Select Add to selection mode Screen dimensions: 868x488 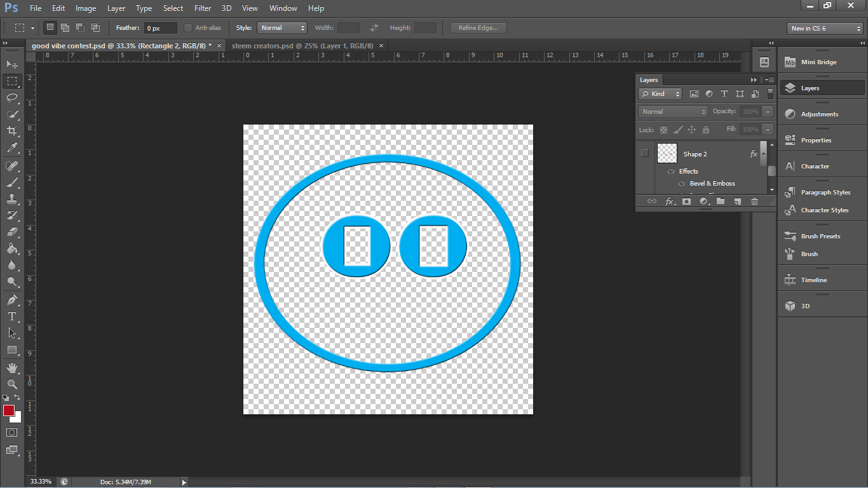point(65,27)
